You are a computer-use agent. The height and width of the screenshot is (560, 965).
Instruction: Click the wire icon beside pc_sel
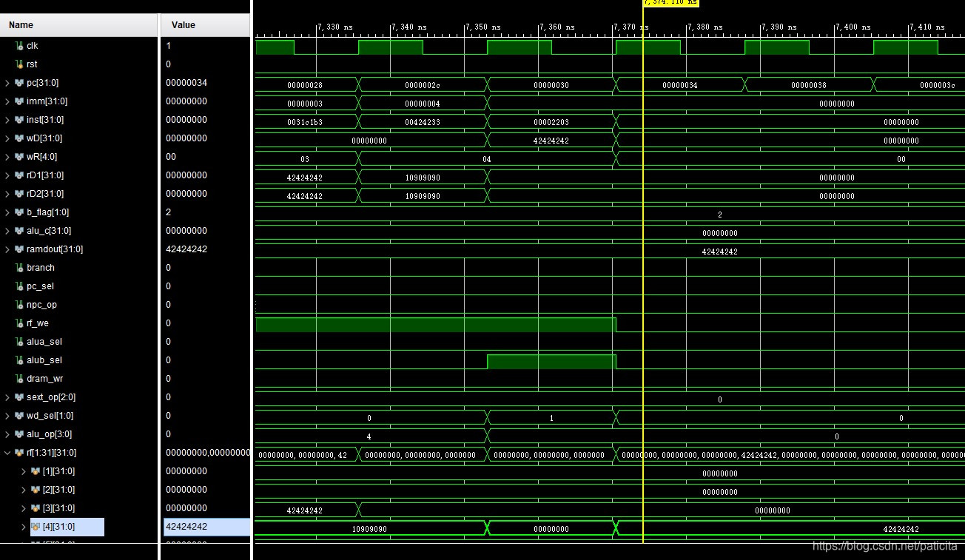point(19,286)
